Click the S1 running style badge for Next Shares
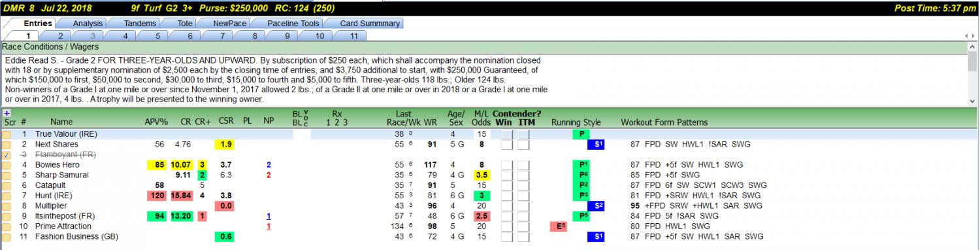980x250 pixels. (596, 144)
